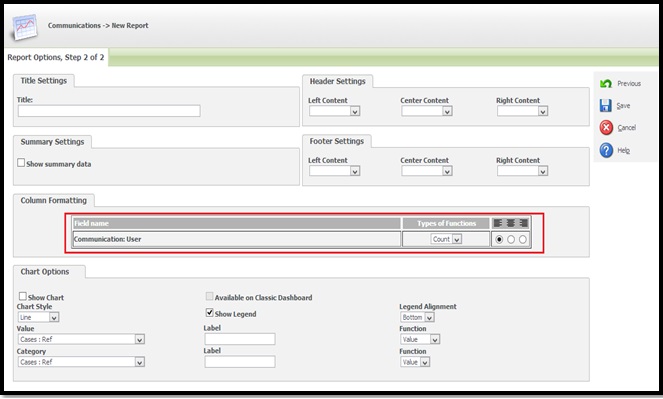This screenshot has height=399, width=663.
Task: Select center alignment radio for Communication: User
Action: pos(511,239)
